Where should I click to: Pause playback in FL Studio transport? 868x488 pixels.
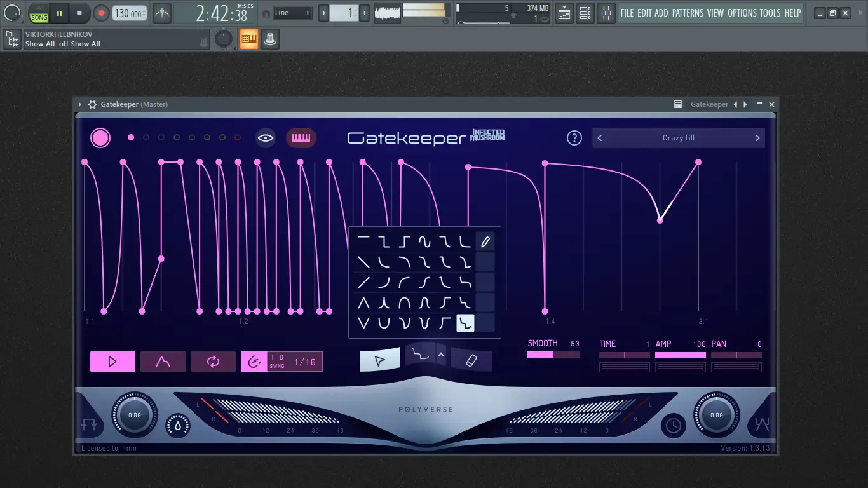pyautogui.click(x=59, y=13)
